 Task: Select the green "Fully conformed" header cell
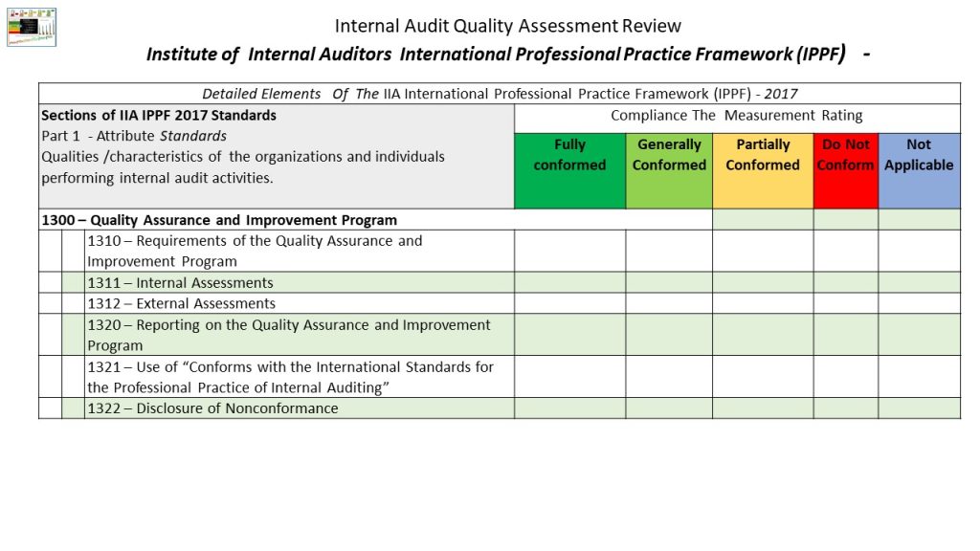click(569, 170)
